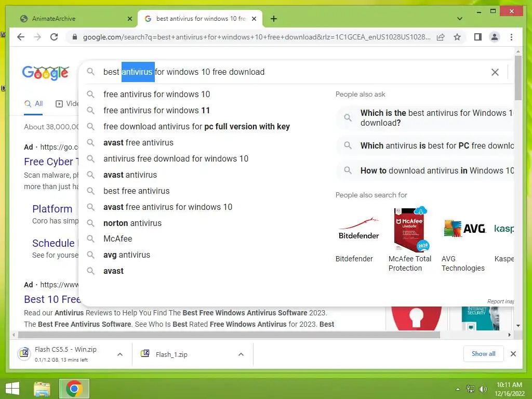This screenshot has height=399, width=532.
Task: Choose avg antivirus suggestion
Action: [x=127, y=255]
